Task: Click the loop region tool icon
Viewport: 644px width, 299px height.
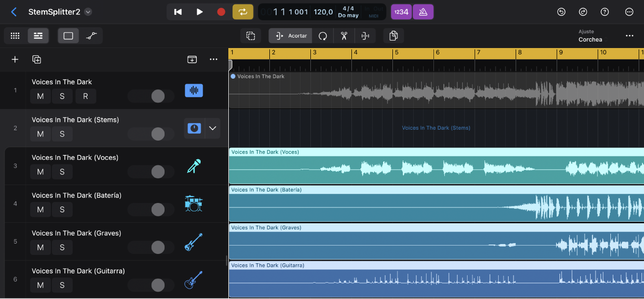Action: click(x=322, y=36)
